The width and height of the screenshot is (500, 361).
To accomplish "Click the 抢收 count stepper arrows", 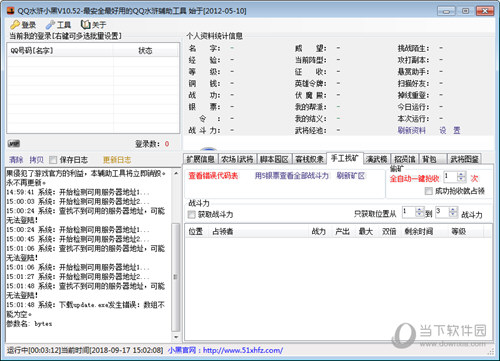I will (x=461, y=177).
